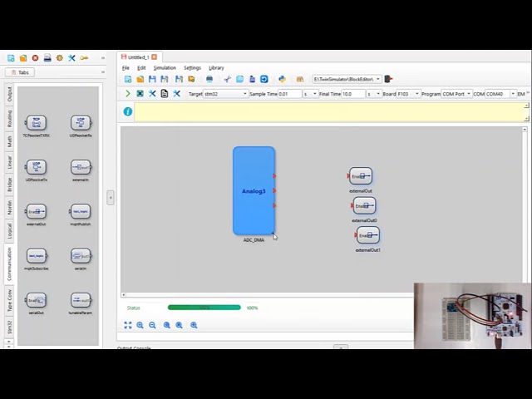Image resolution: width=532 pixels, height=399 pixels.
Task: Select the tunableParam block in the library
Action: pyautogui.click(x=81, y=300)
